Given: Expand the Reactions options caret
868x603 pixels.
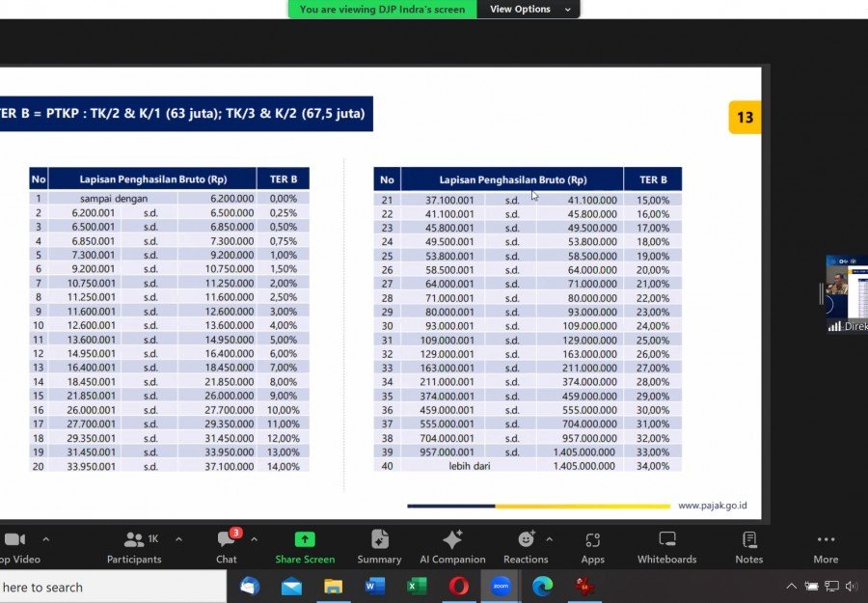Looking at the screenshot, I should pyautogui.click(x=550, y=539).
